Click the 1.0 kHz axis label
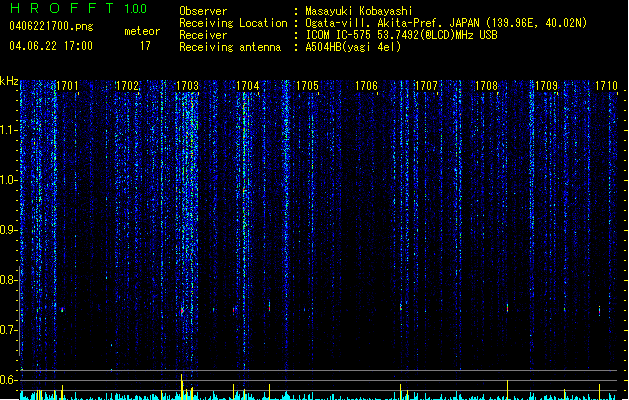The width and height of the screenshot is (629, 400). coord(8,180)
